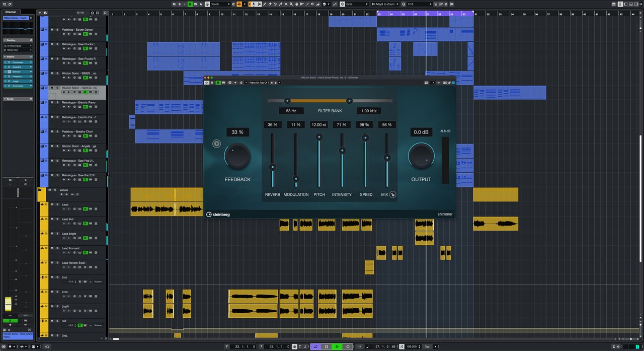Open the QC quick controls in the plugin header
The width and height of the screenshot is (644, 351).
[x=445, y=83]
